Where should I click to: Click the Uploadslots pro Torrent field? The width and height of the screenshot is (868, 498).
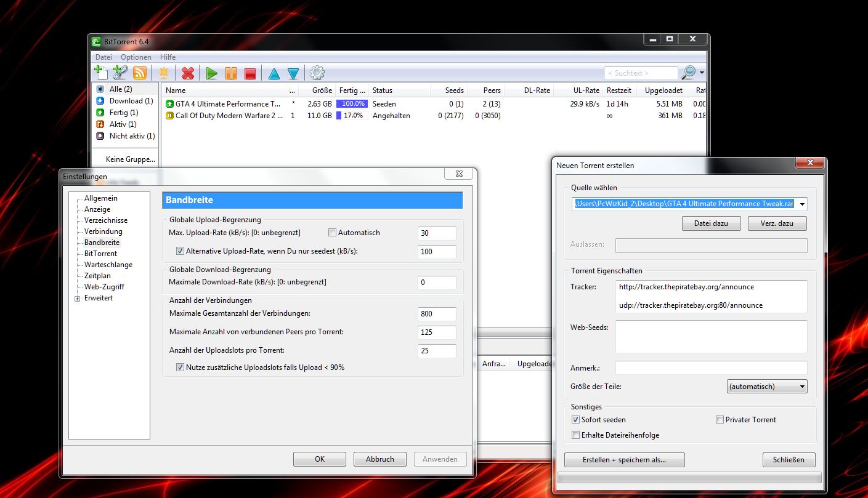coord(437,351)
